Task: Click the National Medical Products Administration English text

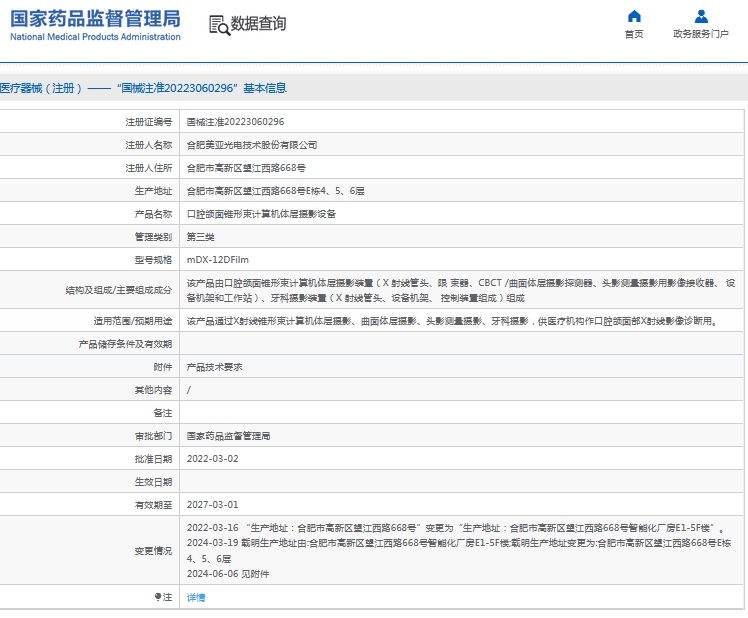Action: [x=95, y=37]
